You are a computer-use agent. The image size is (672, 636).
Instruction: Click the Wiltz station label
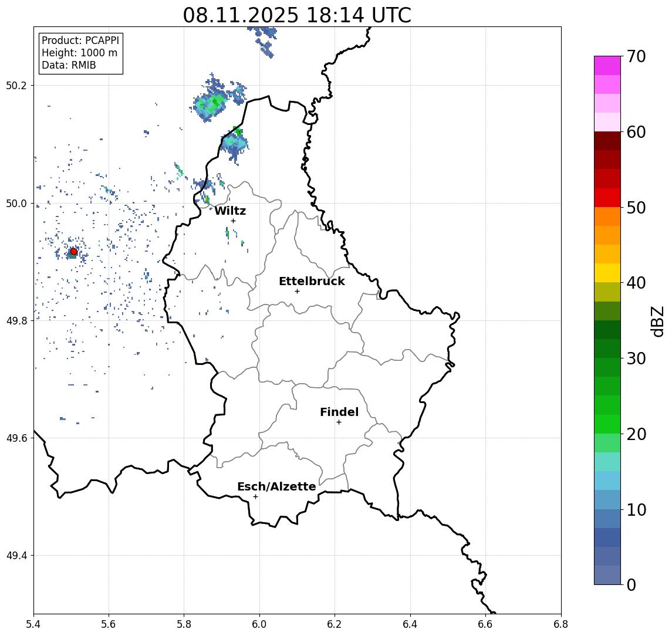click(x=230, y=211)
